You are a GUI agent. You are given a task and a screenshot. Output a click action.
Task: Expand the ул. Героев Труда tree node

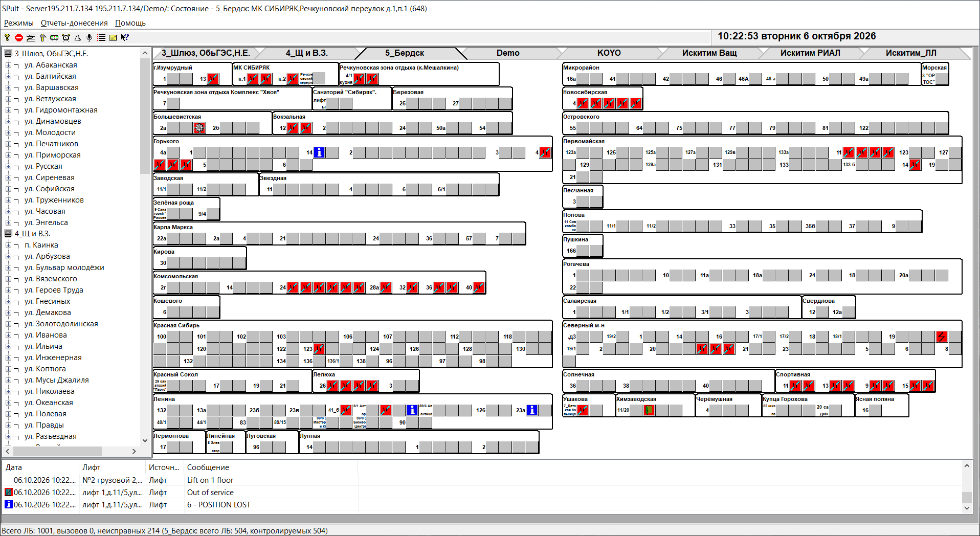tap(8, 290)
